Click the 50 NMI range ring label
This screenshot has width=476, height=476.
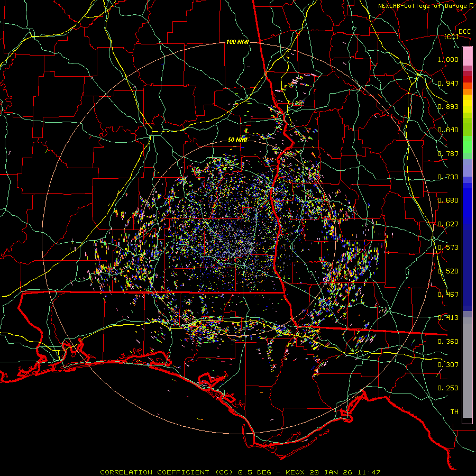coord(237,140)
